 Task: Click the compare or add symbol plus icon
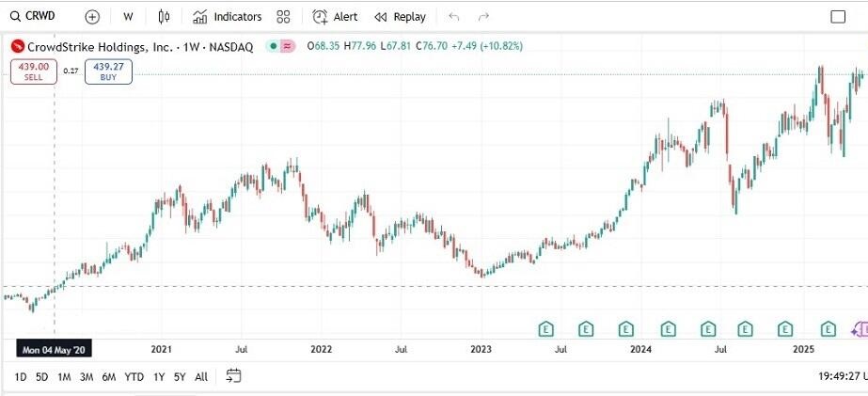(x=92, y=17)
